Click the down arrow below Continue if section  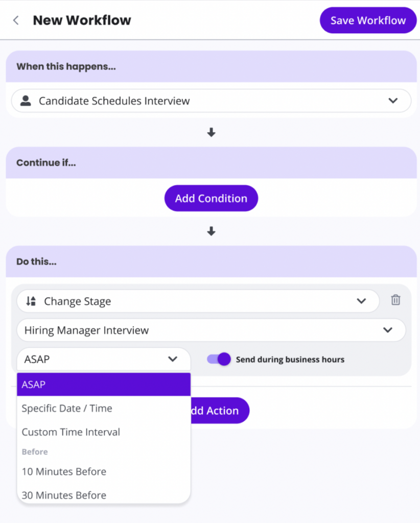(211, 231)
